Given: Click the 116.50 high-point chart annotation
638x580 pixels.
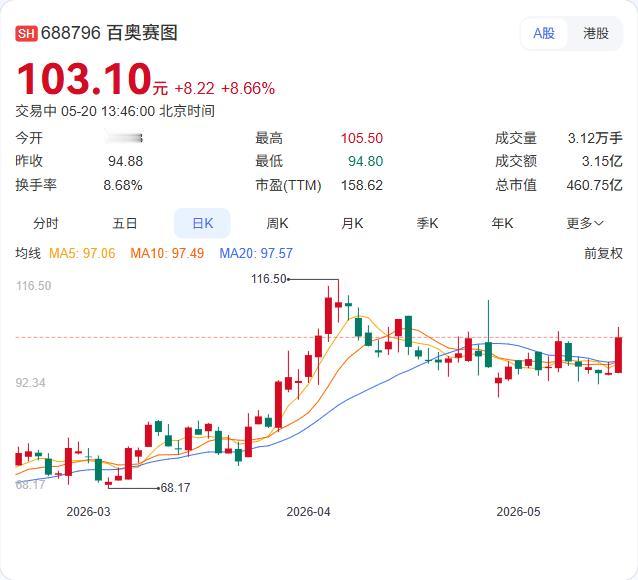Looking at the screenshot, I should pyautogui.click(x=269, y=279).
